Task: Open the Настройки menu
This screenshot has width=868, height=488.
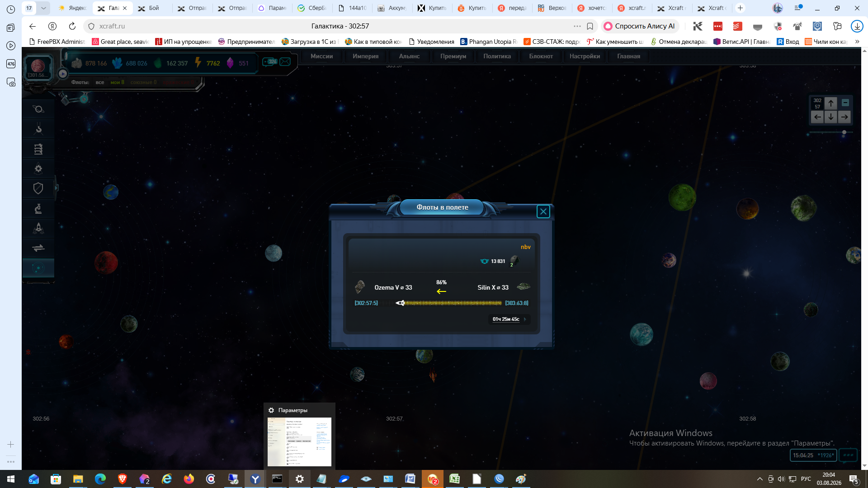Action: (585, 56)
